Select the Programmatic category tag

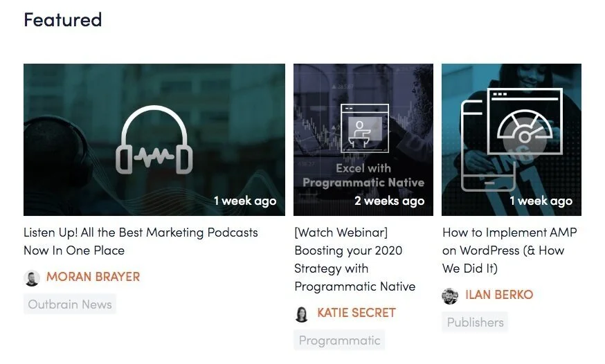(x=339, y=340)
